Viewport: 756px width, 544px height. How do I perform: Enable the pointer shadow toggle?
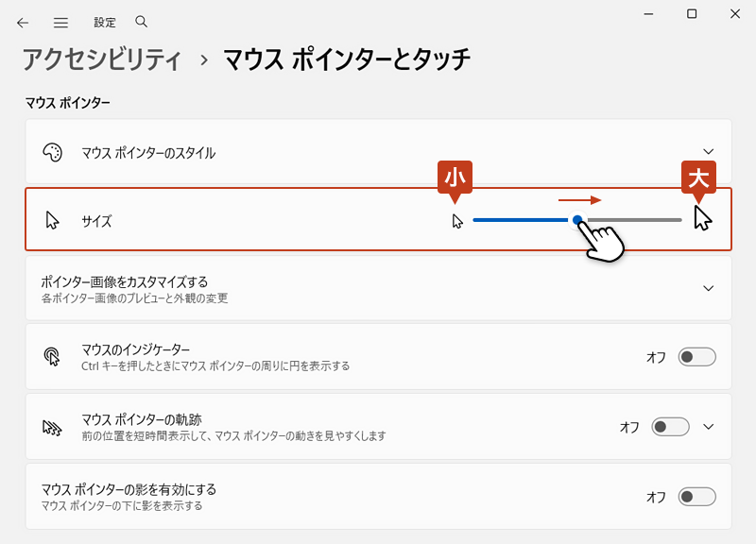(x=696, y=497)
